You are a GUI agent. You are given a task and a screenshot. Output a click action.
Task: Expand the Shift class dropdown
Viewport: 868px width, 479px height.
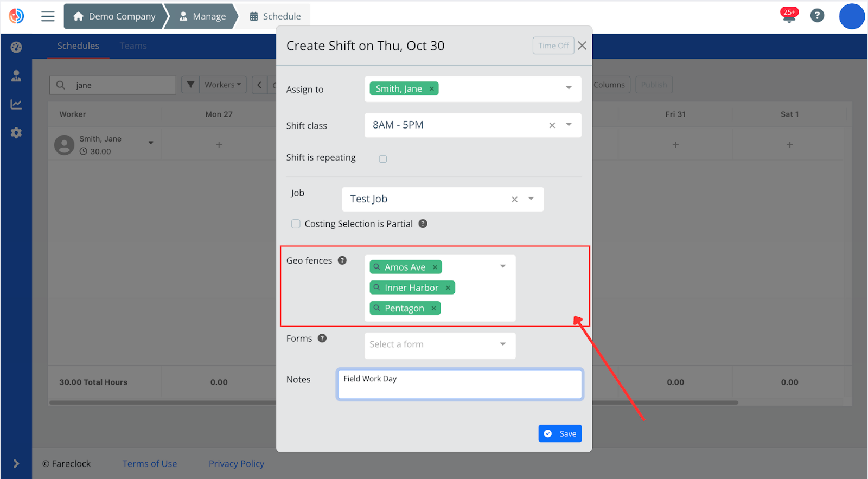click(x=569, y=125)
